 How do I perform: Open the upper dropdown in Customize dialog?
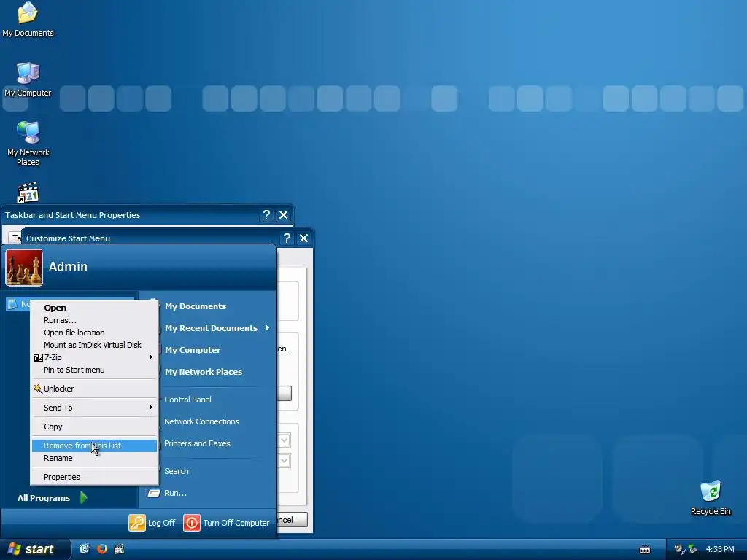pos(285,440)
